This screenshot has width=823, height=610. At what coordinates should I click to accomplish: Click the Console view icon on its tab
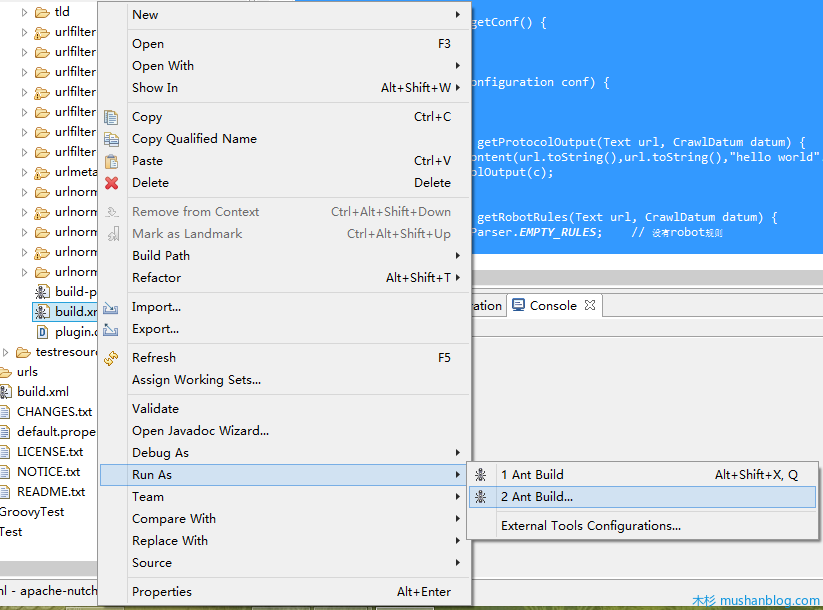coord(516,305)
